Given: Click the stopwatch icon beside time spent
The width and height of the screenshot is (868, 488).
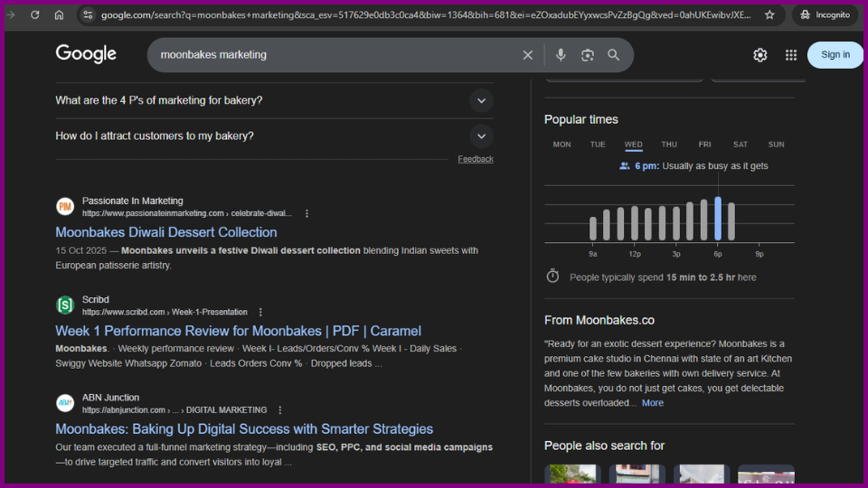Looking at the screenshot, I should [x=552, y=277].
